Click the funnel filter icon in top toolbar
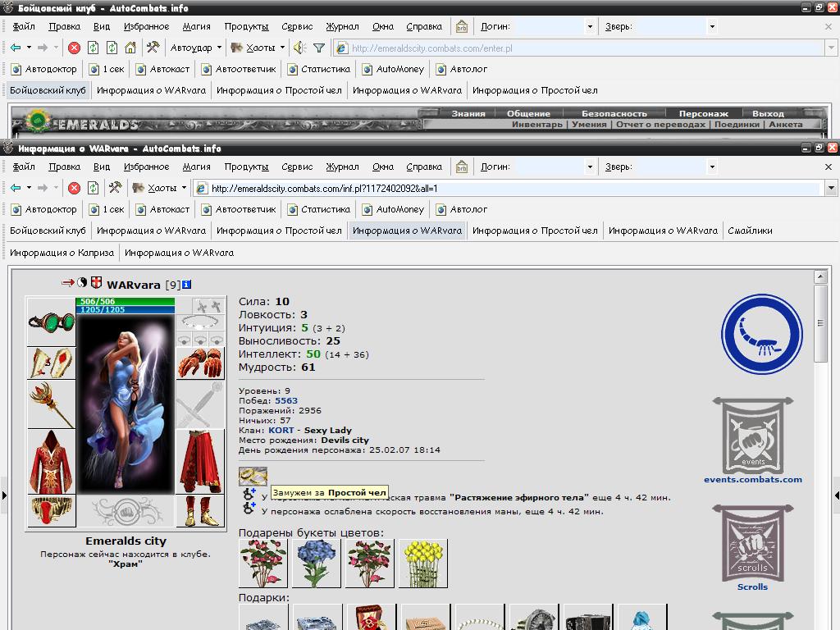Screen dimensions: 840x630 (x=319, y=48)
